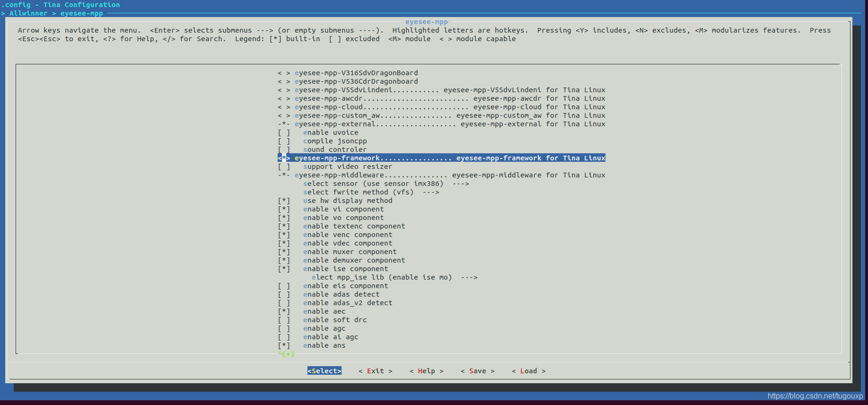Image resolution: width=868 pixels, height=405 pixels.
Task: Toggle the sound controler checkbox
Action: [284, 150]
